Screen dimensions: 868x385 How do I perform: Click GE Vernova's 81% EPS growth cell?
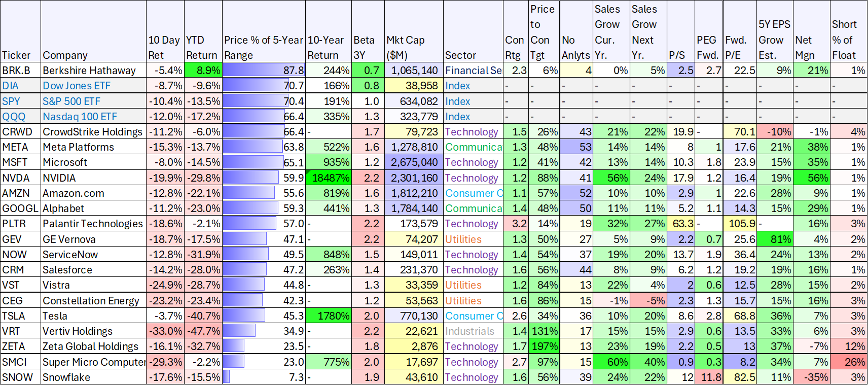[x=775, y=239]
